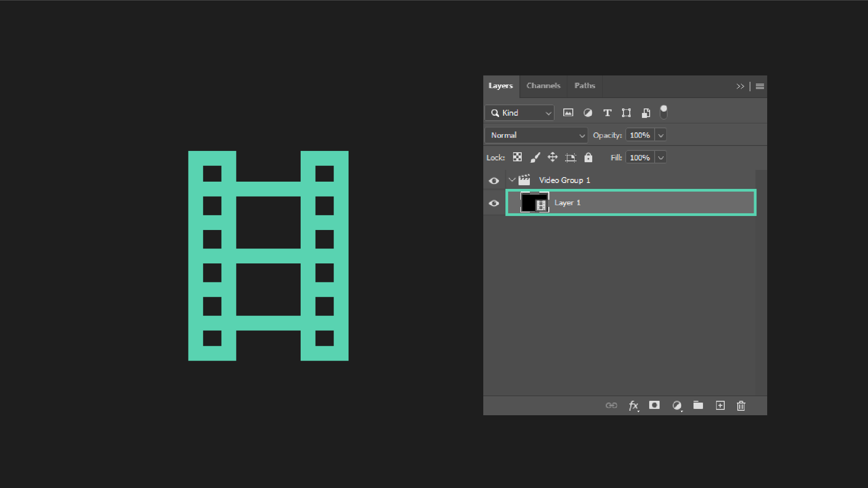Create a new layer plus icon
The height and width of the screenshot is (488, 868).
pos(720,405)
